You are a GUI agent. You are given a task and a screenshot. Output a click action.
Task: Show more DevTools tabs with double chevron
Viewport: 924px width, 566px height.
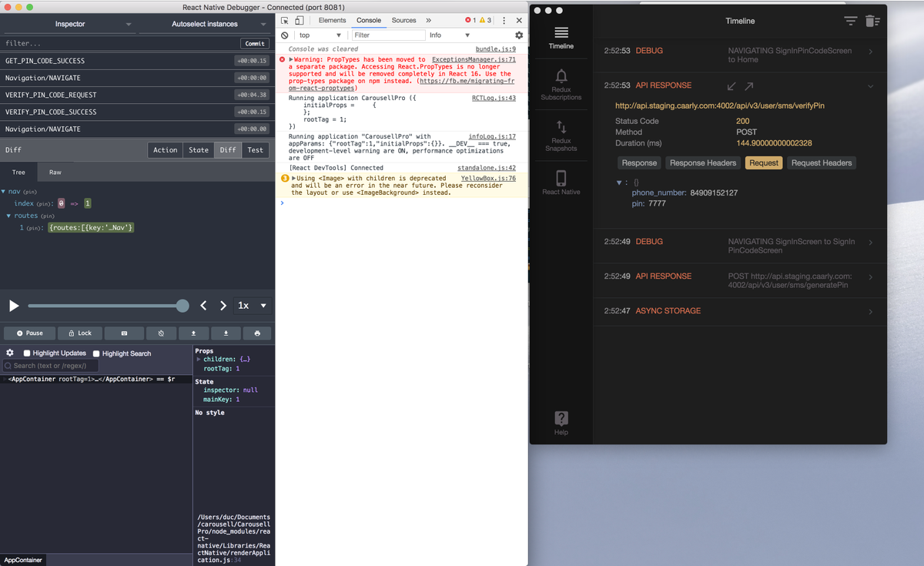coord(428,21)
